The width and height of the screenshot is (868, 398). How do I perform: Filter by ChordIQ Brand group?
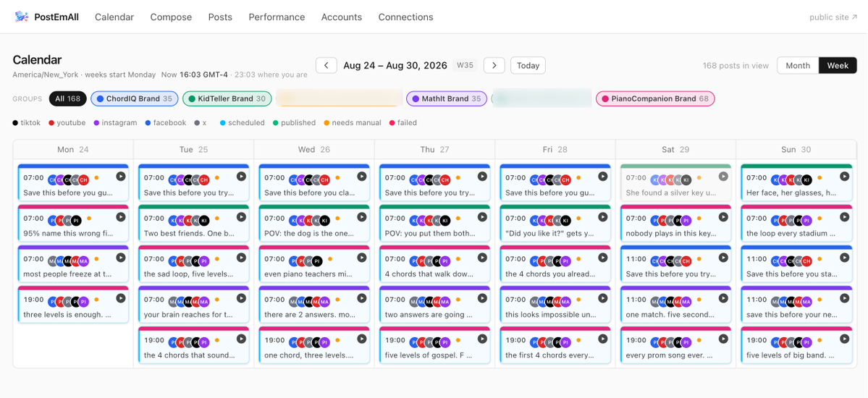[135, 98]
